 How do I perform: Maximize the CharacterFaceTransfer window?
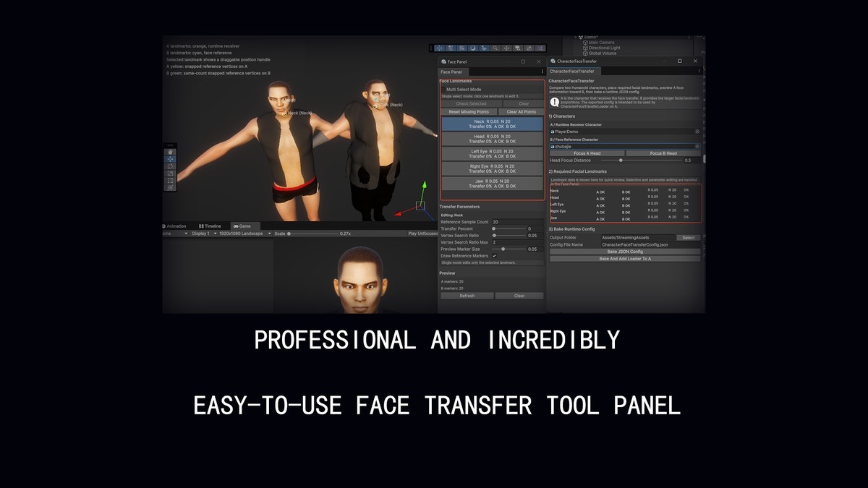tap(679, 61)
